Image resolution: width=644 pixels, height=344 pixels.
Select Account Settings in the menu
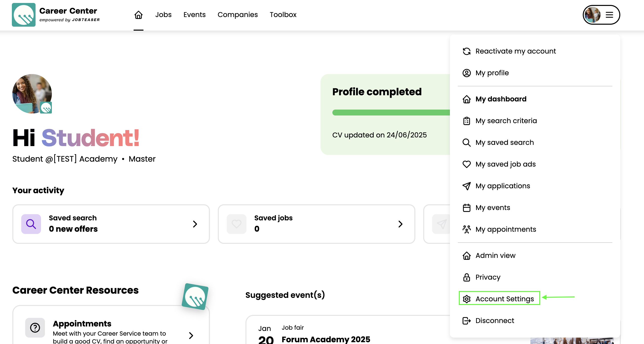(504, 299)
